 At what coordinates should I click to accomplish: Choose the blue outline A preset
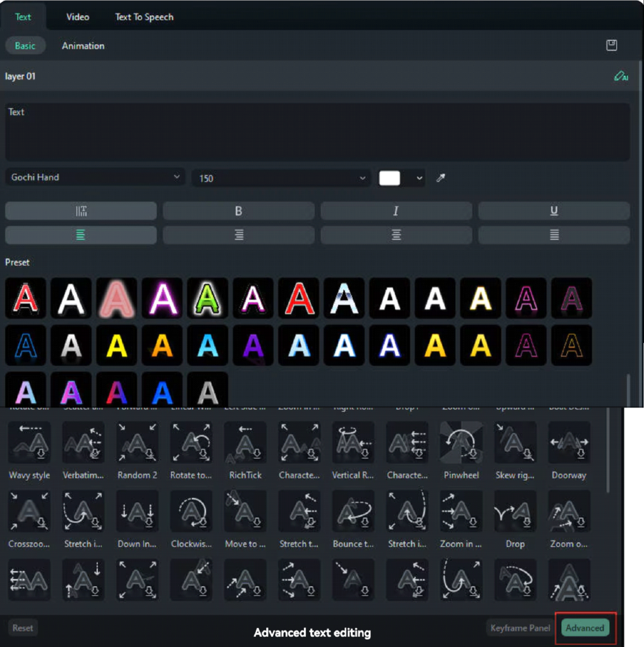point(25,345)
